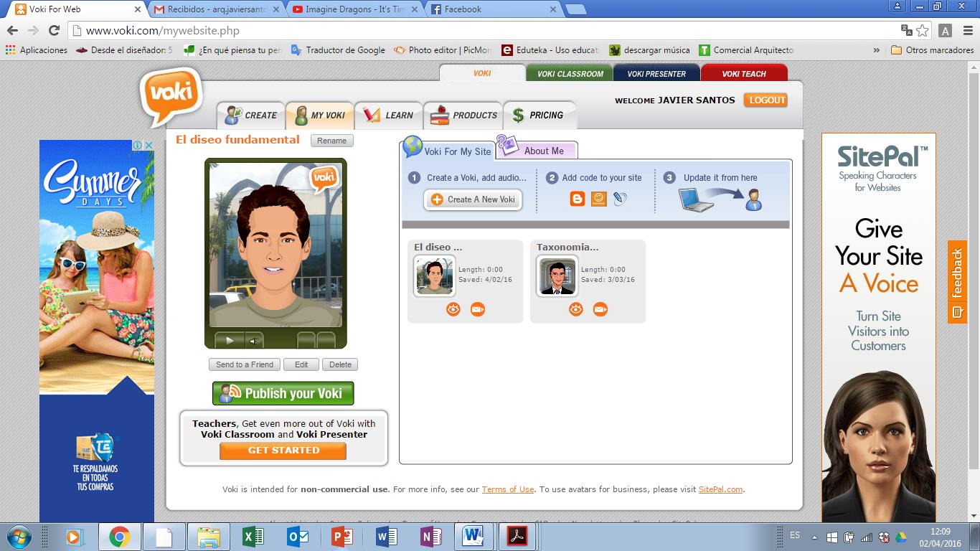
Task: Show hidden system tray icons arrow
Action: click(814, 537)
